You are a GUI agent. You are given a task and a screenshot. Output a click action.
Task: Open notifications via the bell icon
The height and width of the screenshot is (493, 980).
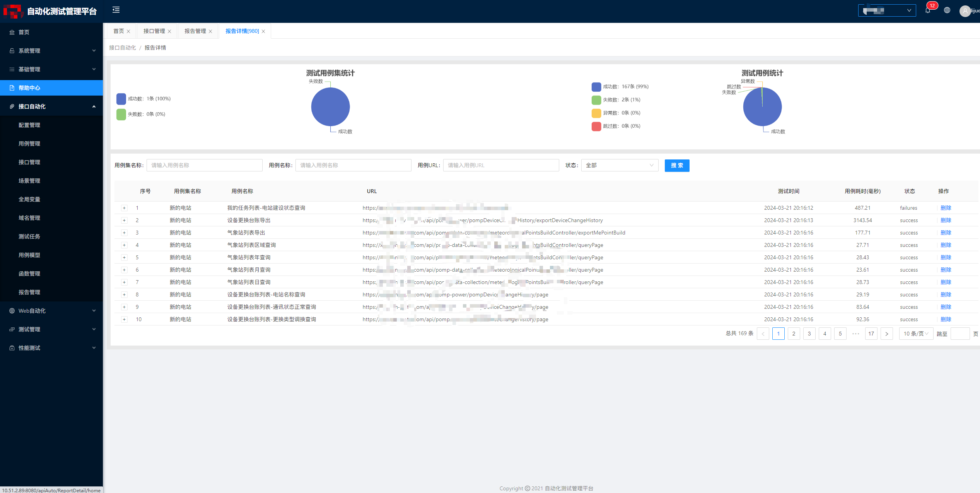(x=927, y=10)
